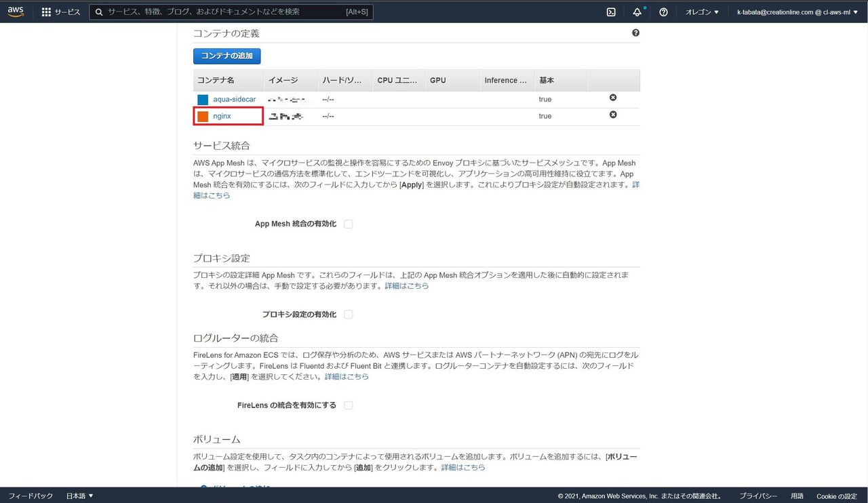Image resolution: width=868 pixels, height=503 pixels.
Task: Tick the プロキシ設定の有効化 checkbox
Action: click(349, 315)
